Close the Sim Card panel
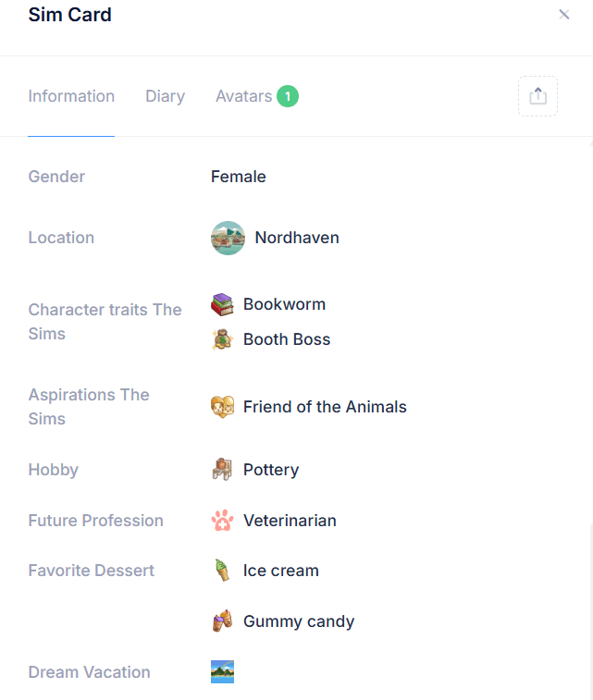 (564, 14)
